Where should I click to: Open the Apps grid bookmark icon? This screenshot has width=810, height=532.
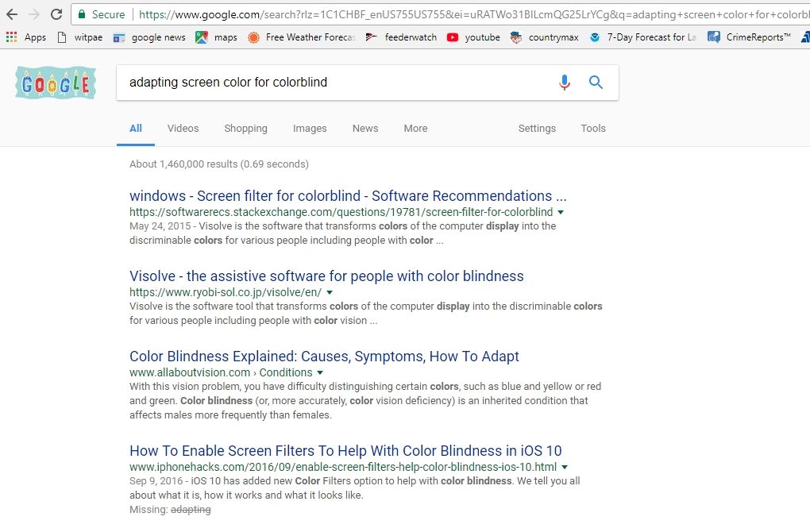pyautogui.click(x=11, y=37)
